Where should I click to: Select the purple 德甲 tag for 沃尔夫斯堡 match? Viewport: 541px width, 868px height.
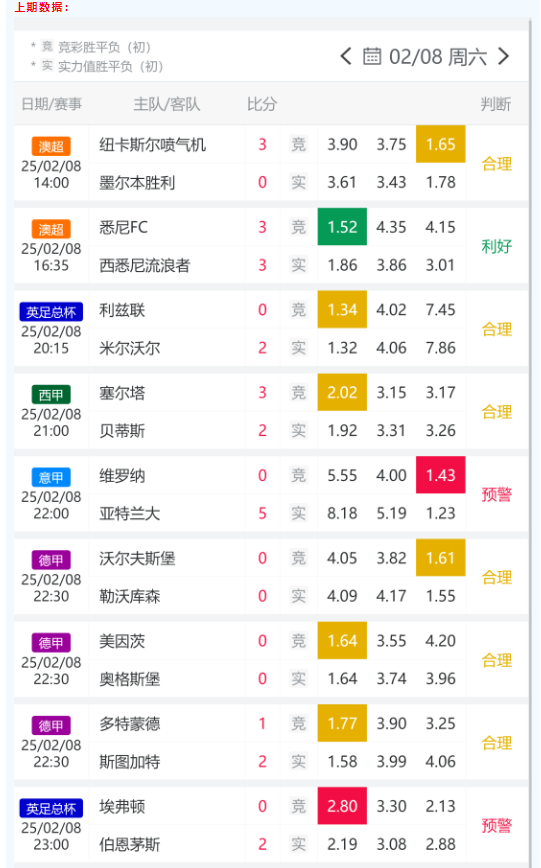51,560
